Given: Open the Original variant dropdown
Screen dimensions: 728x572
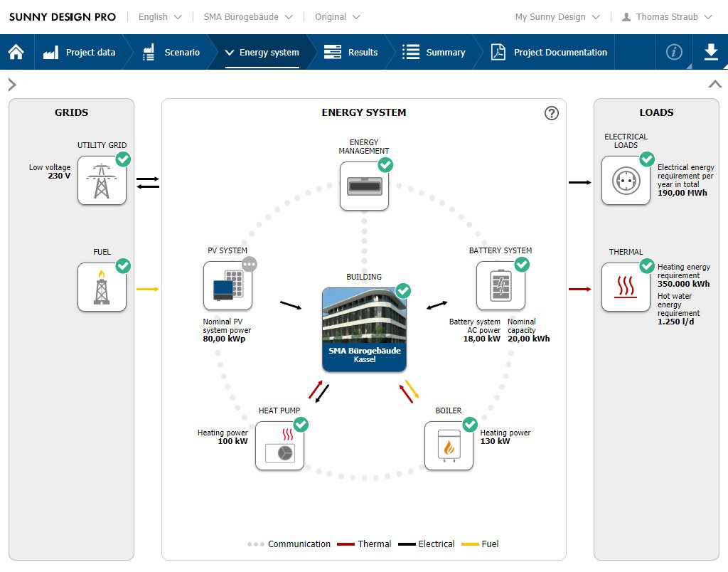Looking at the screenshot, I should pos(337,17).
